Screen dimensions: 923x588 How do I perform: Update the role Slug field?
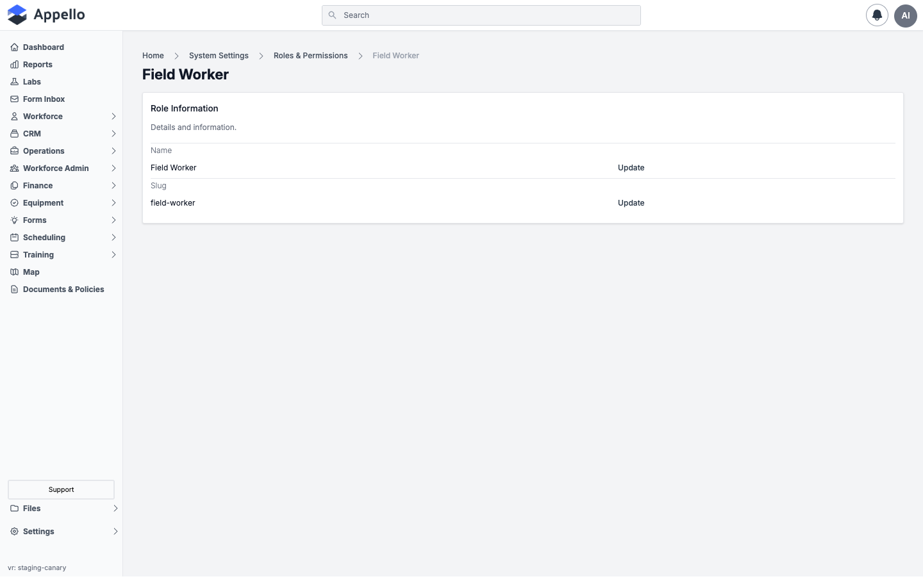(x=631, y=203)
